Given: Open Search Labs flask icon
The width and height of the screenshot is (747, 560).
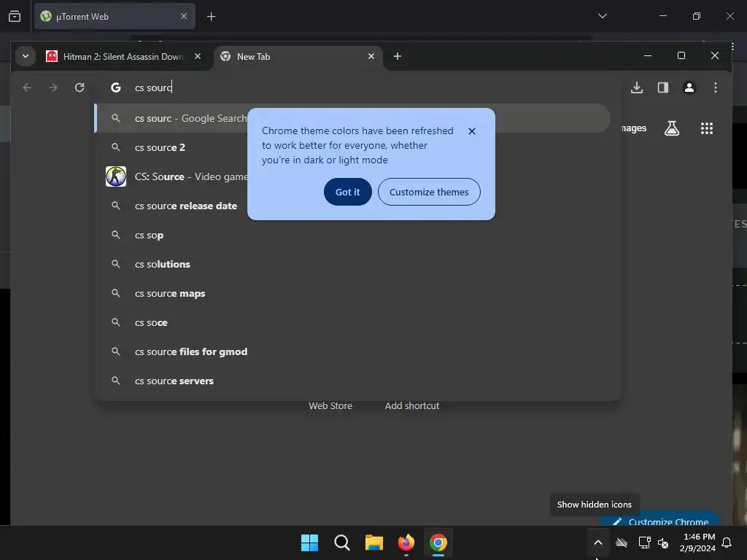Looking at the screenshot, I should pyautogui.click(x=672, y=128).
